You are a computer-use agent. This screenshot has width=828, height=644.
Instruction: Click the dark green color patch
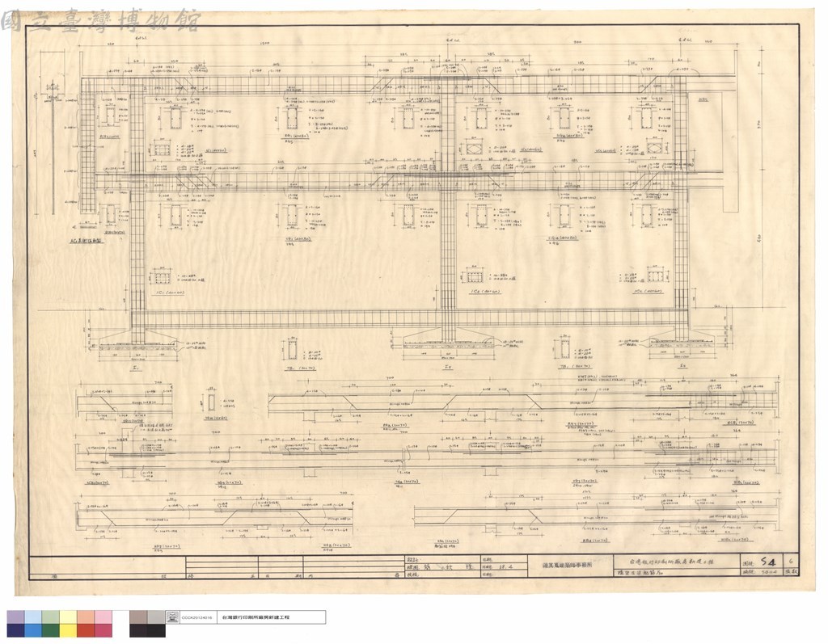(x=50, y=630)
